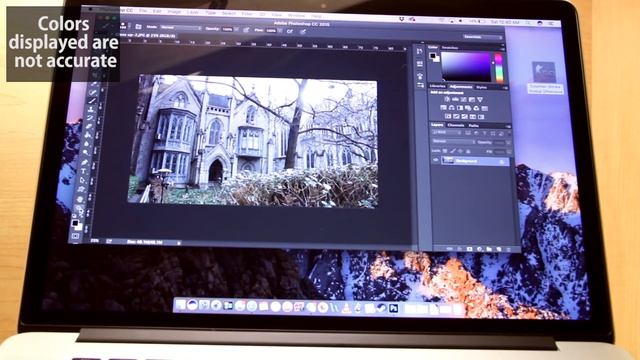The width and height of the screenshot is (640, 360).
Task: Click the foreground color swatch in toolbar
Action: 74,222
